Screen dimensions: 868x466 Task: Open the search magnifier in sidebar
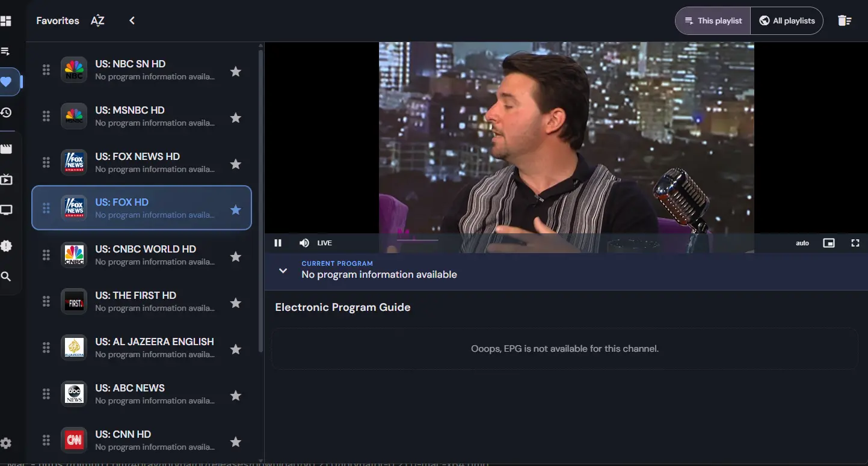[x=6, y=277]
